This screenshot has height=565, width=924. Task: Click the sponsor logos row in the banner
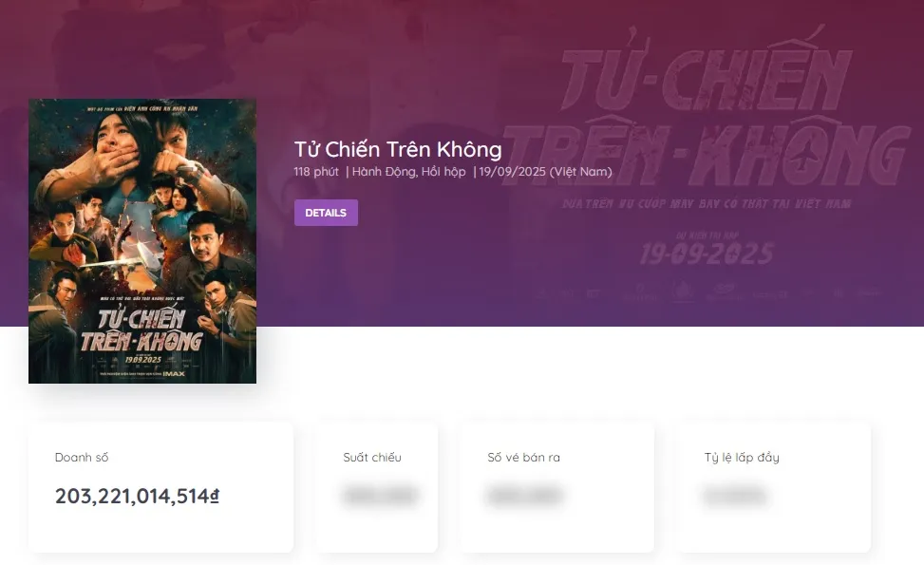(x=707, y=292)
